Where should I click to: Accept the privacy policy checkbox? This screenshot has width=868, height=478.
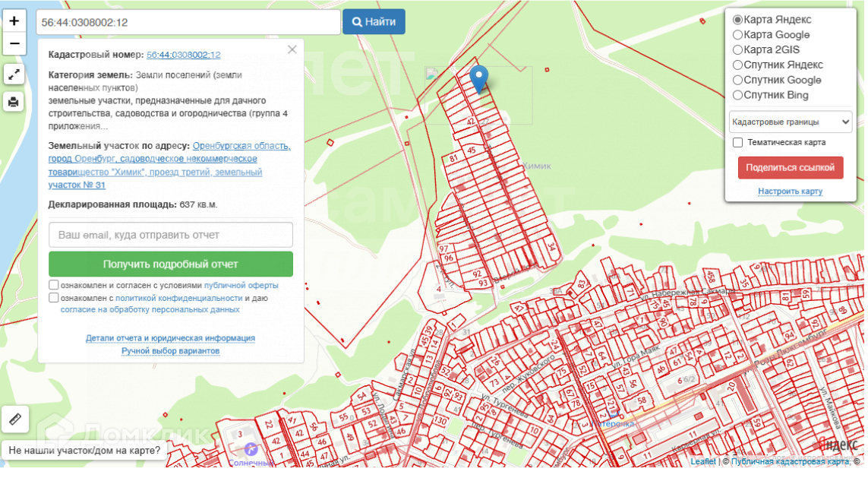(x=54, y=298)
